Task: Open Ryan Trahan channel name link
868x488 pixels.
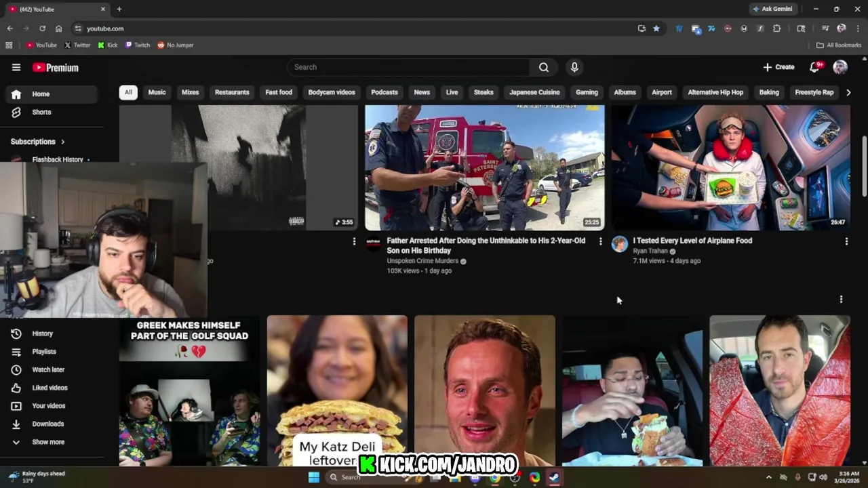Action: point(650,251)
